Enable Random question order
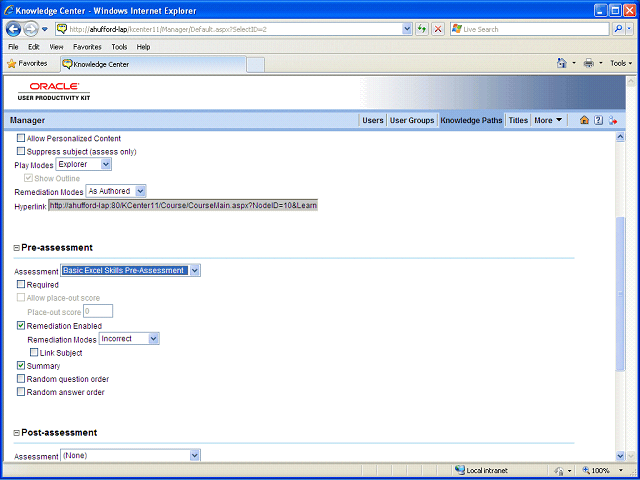This screenshot has height=480, width=640. click(21, 378)
